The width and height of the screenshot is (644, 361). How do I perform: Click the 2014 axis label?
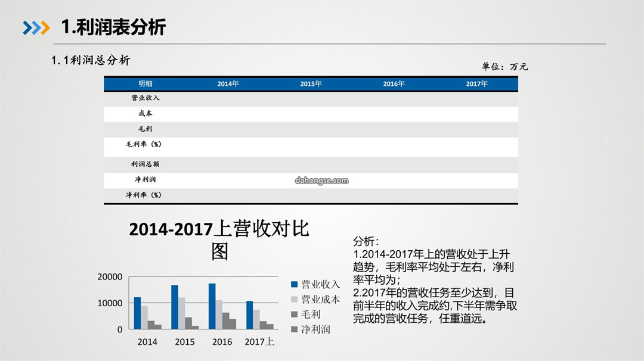click(x=147, y=342)
